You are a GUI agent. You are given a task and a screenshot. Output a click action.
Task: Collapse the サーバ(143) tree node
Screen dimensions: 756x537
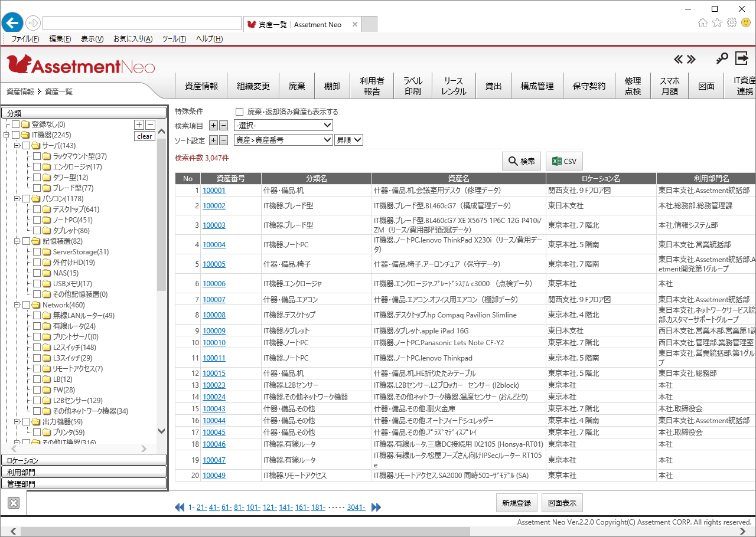click(17, 146)
